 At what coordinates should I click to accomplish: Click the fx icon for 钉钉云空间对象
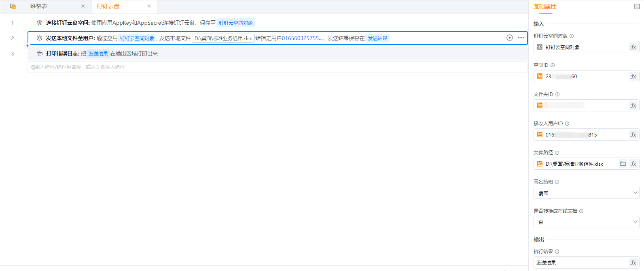[x=633, y=47]
